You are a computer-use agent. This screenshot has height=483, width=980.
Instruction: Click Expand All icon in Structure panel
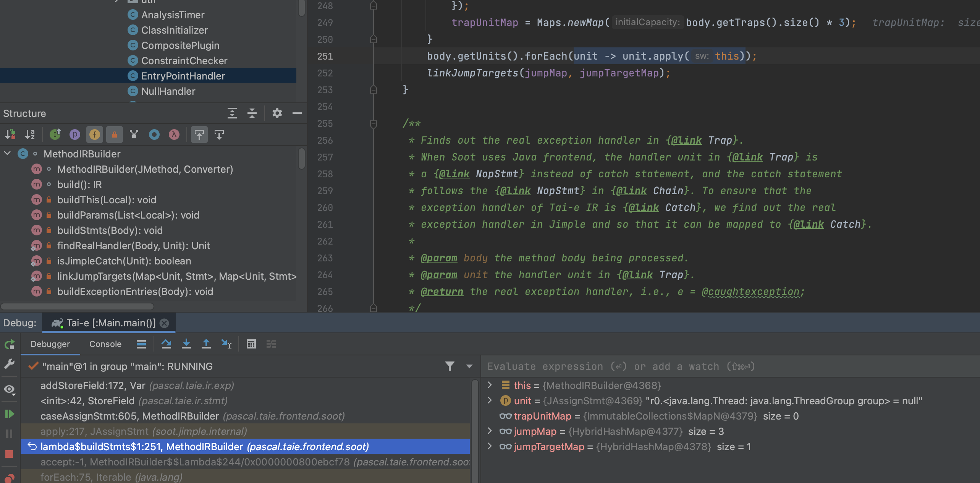[x=232, y=113]
